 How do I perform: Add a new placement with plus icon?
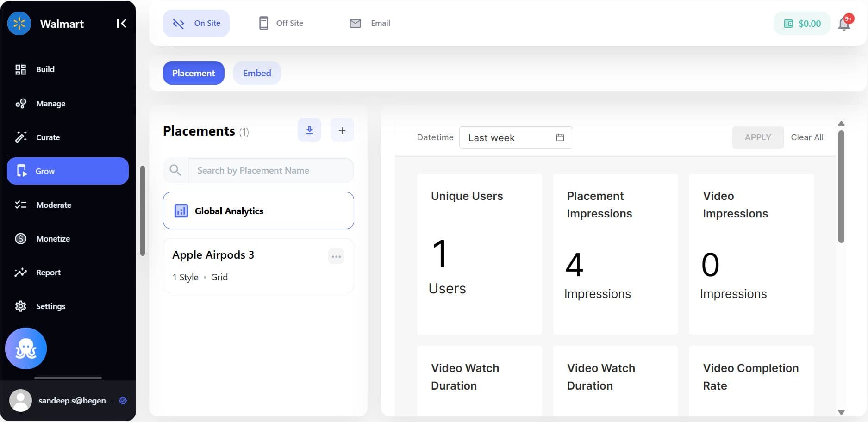[342, 130]
